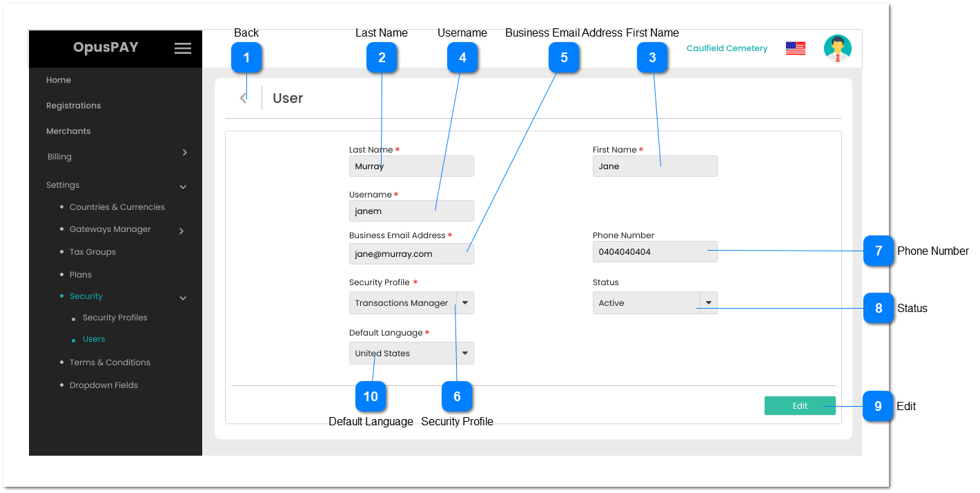The image size is (980, 493).
Task: Click the back arrow beside User
Action: pos(243,98)
